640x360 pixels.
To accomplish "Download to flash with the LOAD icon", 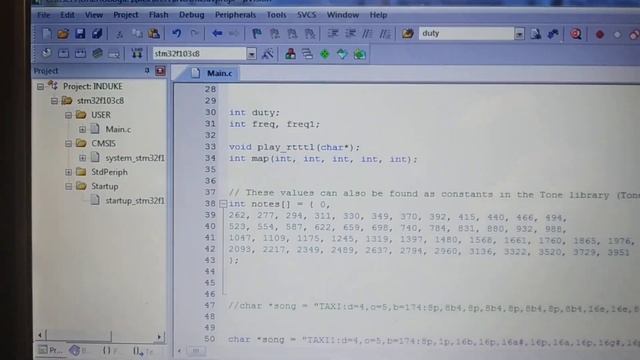I will [x=136, y=53].
